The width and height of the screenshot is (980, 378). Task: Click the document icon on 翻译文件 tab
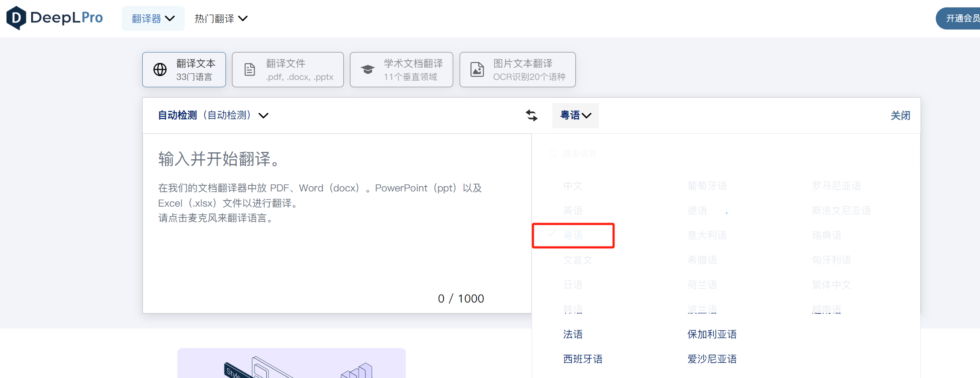tap(250, 69)
